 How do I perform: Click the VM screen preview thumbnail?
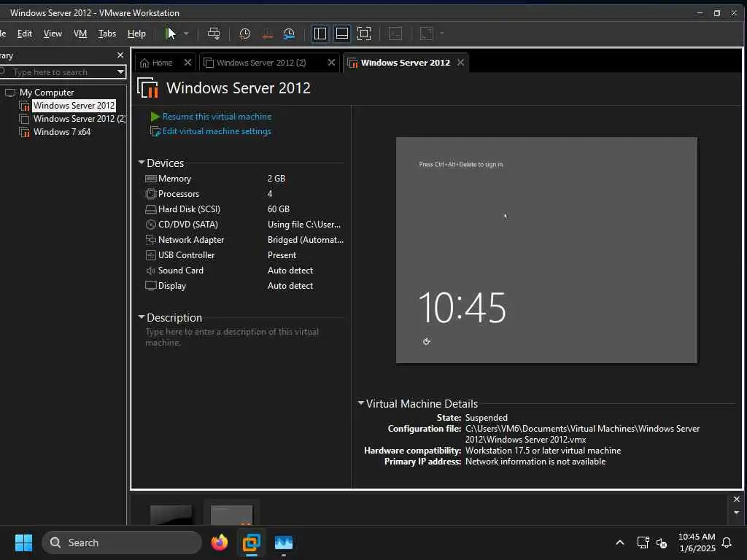pos(546,250)
